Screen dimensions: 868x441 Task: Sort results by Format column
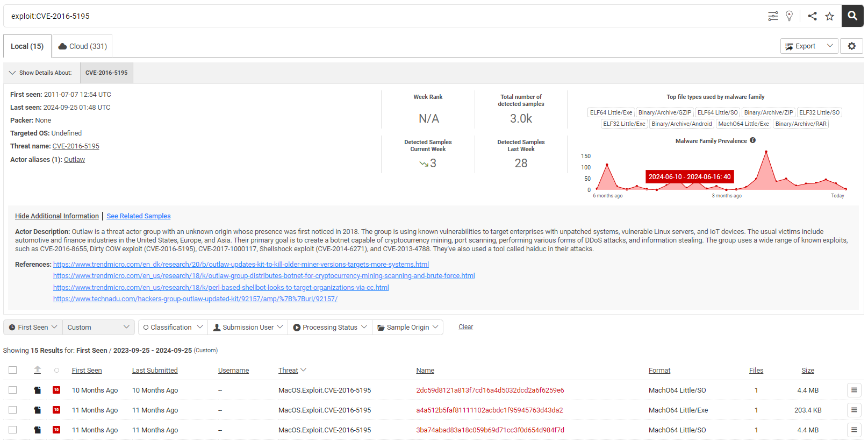coord(659,370)
